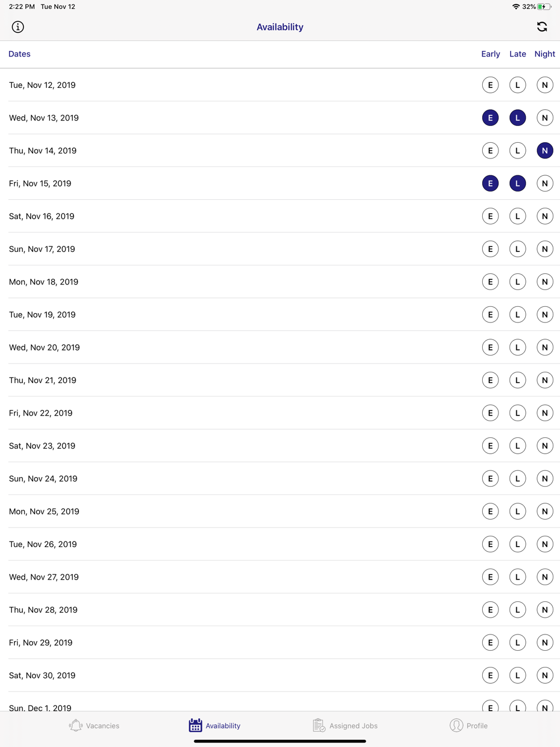Open the Vacancies bell tab
The height and width of the screenshot is (747, 560).
pos(94,726)
